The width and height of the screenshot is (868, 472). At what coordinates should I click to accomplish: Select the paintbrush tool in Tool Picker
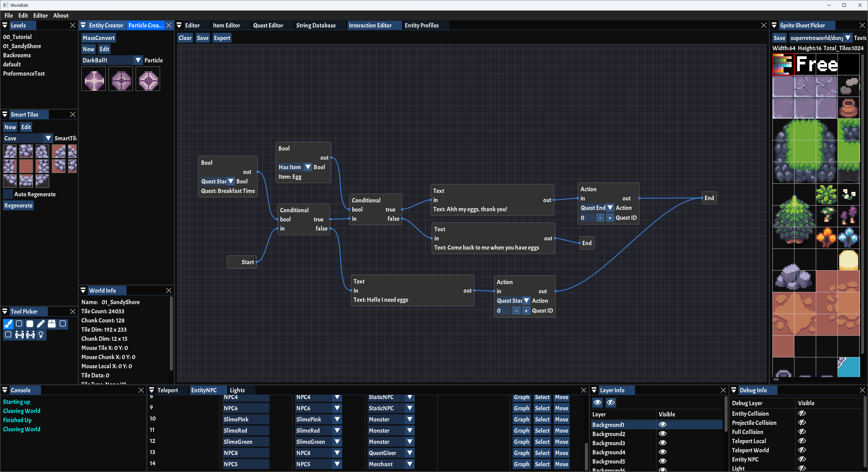tap(8, 324)
